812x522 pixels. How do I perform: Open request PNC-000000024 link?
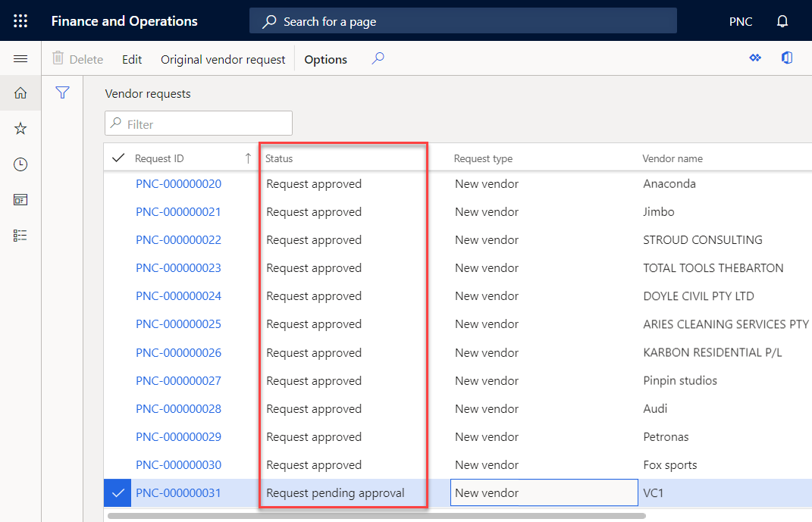tap(179, 296)
